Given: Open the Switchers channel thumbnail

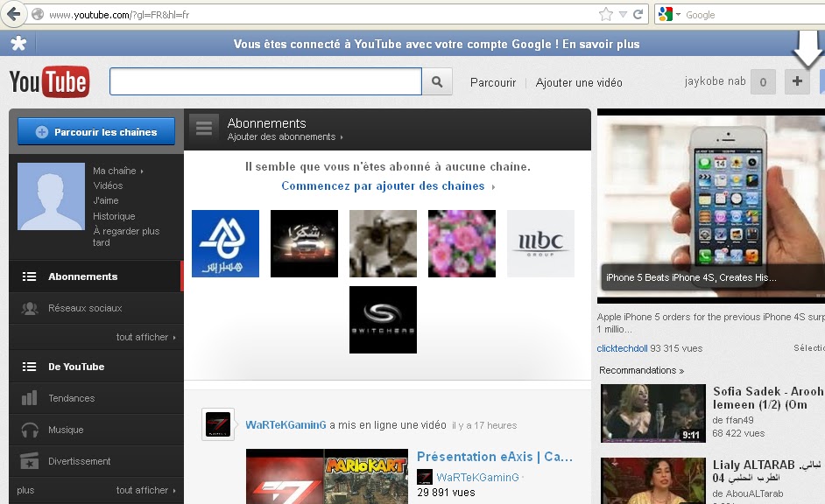Looking at the screenshot, I should (383, 319).
